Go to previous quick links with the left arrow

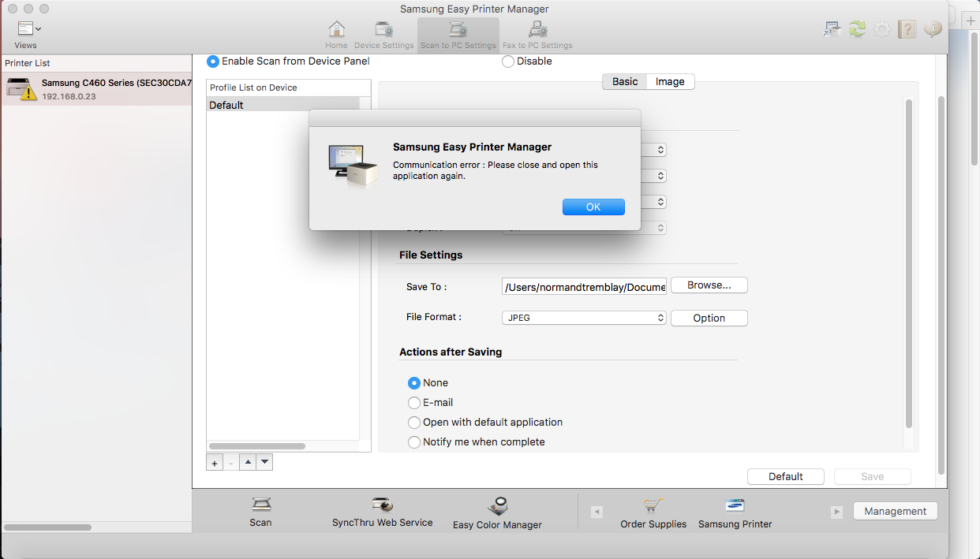pyautogui.click(x=597, y=512)
